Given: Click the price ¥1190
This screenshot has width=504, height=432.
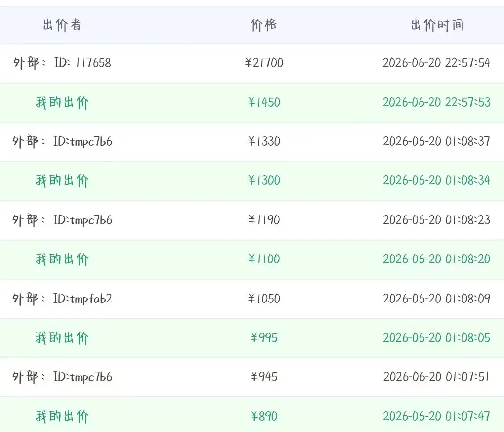Looking at the screenshot, I should pos(264,220).
